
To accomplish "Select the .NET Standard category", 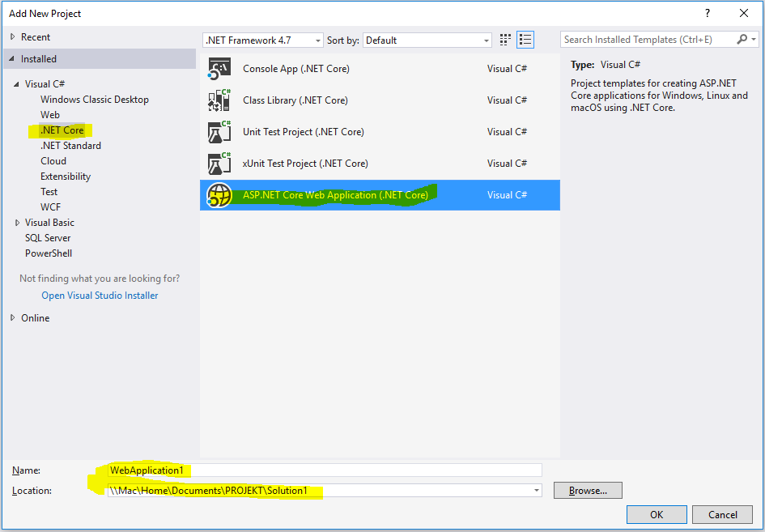I will [70, 146].
